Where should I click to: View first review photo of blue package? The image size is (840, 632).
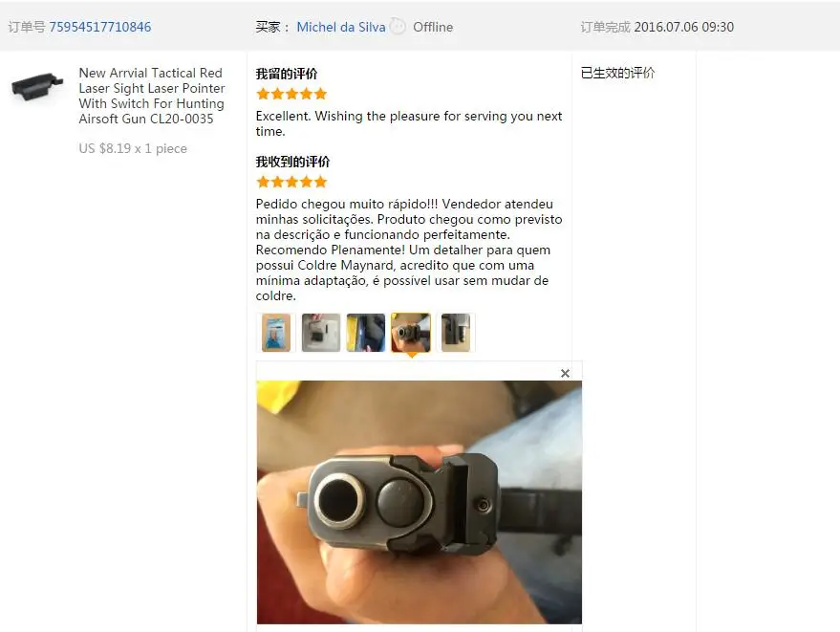276,333
